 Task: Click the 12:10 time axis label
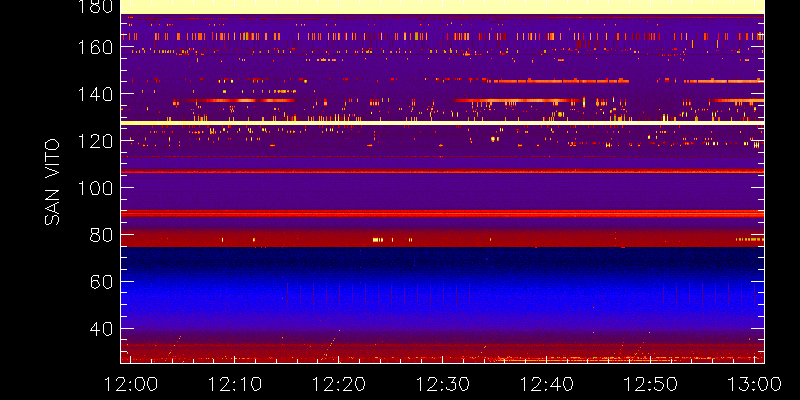point(235,384)
